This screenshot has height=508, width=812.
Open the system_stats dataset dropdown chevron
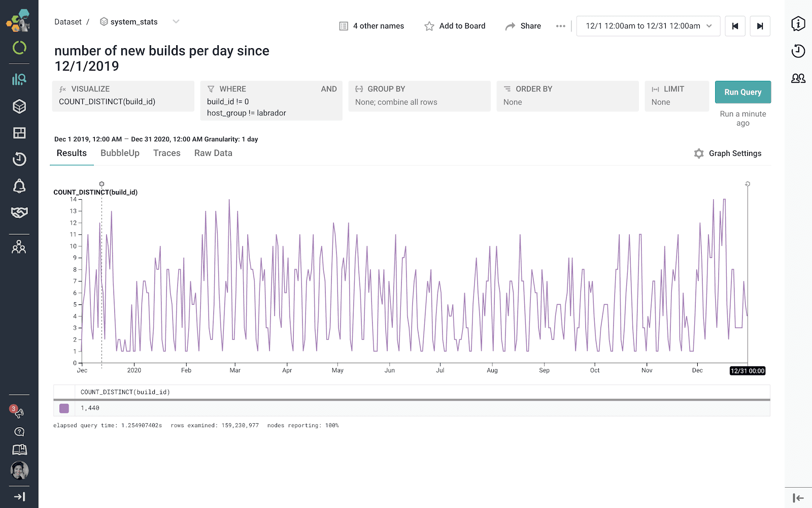(x=176, y=21)
